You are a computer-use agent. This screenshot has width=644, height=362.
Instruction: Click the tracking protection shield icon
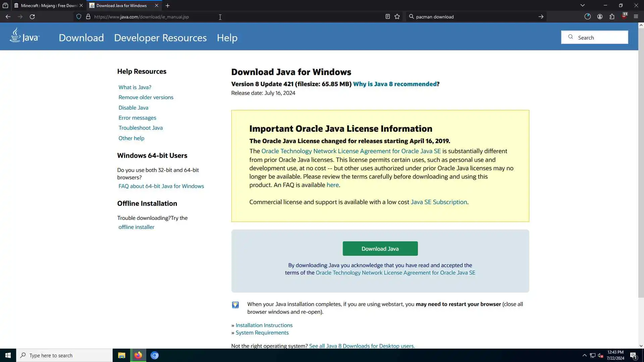pos(79,17)
